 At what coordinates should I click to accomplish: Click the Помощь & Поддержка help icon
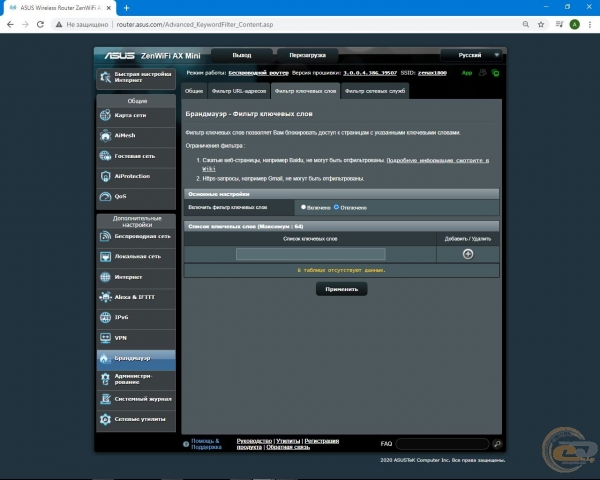coord(186,444)
